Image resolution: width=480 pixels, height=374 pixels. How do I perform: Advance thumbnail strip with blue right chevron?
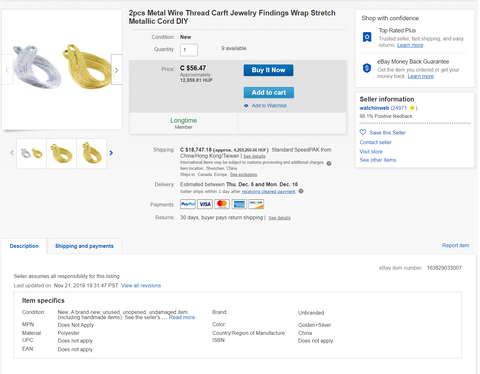click(x=111, y=153)
